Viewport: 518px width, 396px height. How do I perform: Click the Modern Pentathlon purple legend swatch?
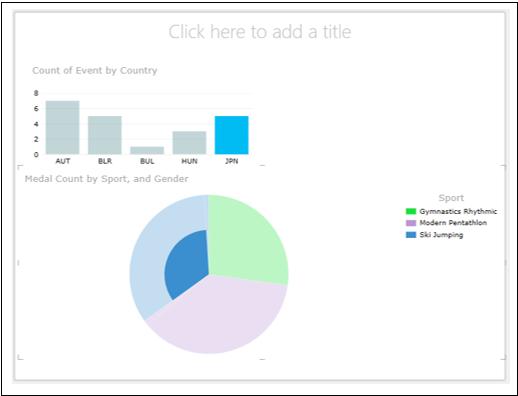411,223
